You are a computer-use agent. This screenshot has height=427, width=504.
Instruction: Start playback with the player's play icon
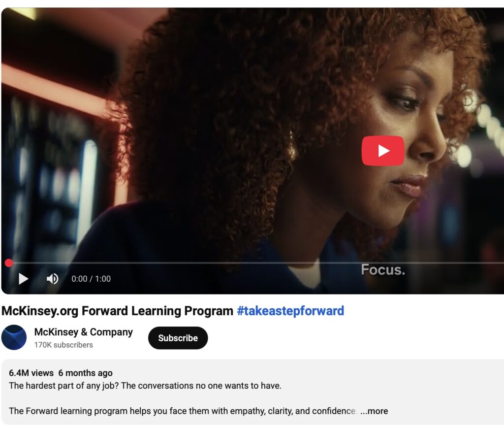click(x=23, y=279)
